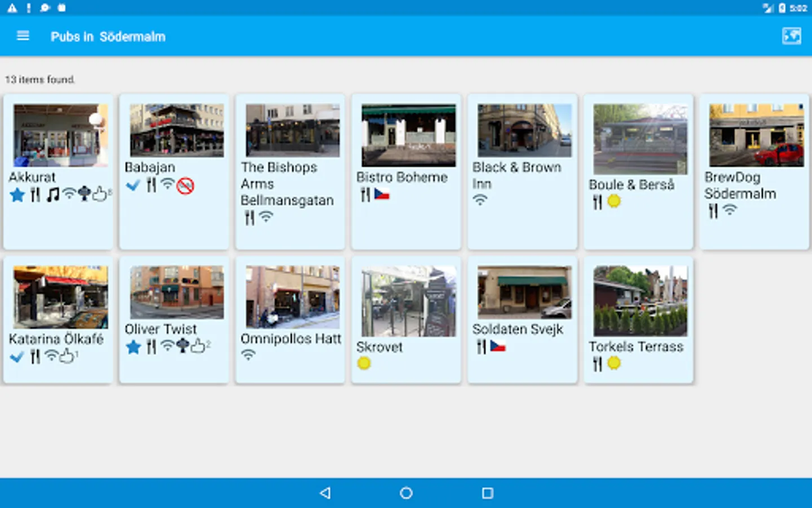This screenshot has height=508, width=812.
Task: Open The Bishops Arms photo thumbnail
Action: 293,130
